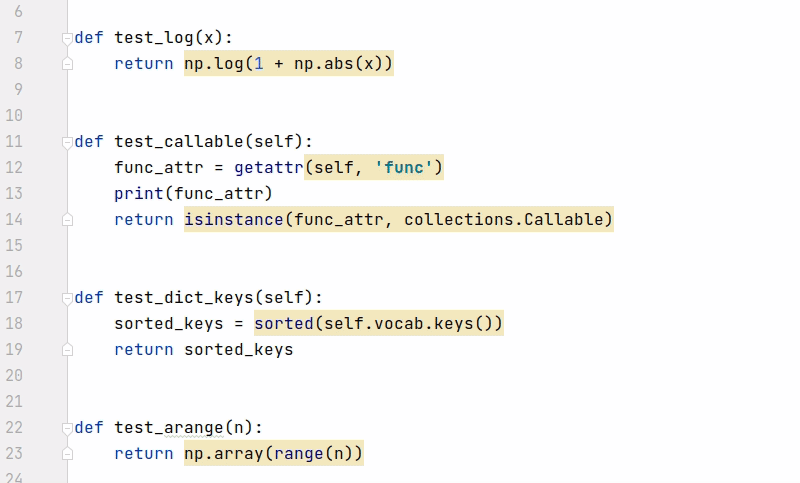Collapse the test_arange function fold marker
The width and height of the screenshot is (800, 483).
pos(67,428)
